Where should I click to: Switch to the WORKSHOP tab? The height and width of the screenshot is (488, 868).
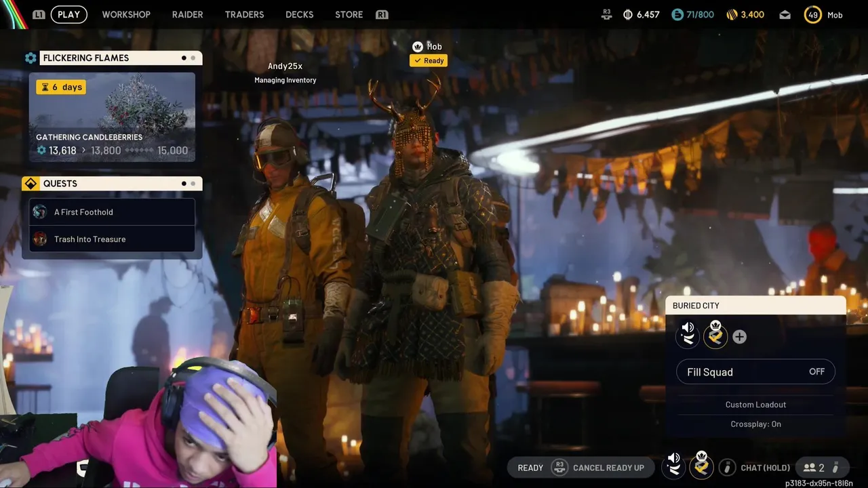point(126,14)
